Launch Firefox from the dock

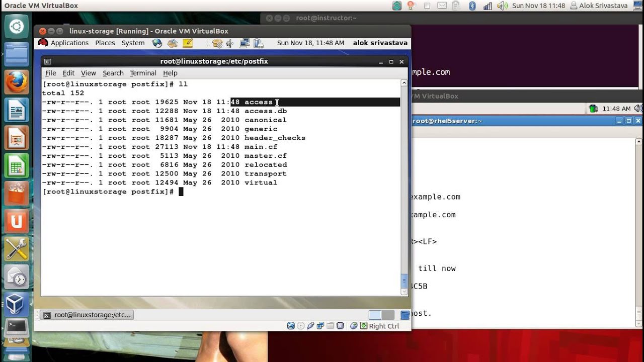click(16, 81)
